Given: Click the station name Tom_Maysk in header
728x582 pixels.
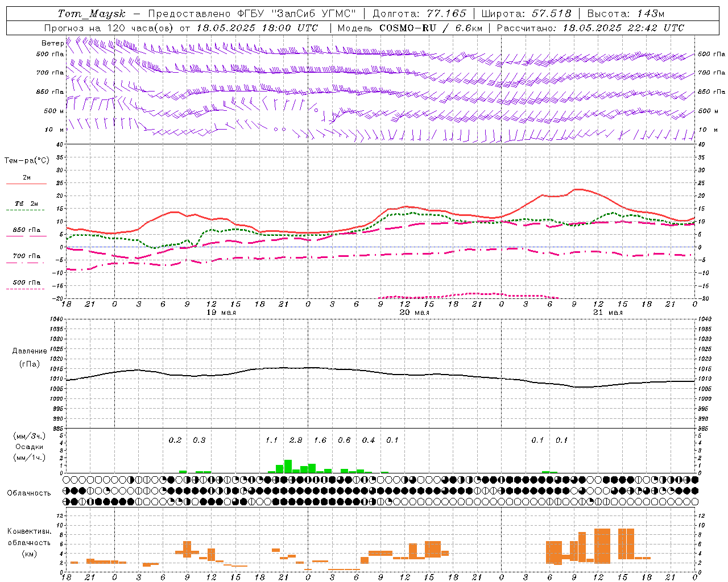Looking at the screenshot, I should point(92,14).
